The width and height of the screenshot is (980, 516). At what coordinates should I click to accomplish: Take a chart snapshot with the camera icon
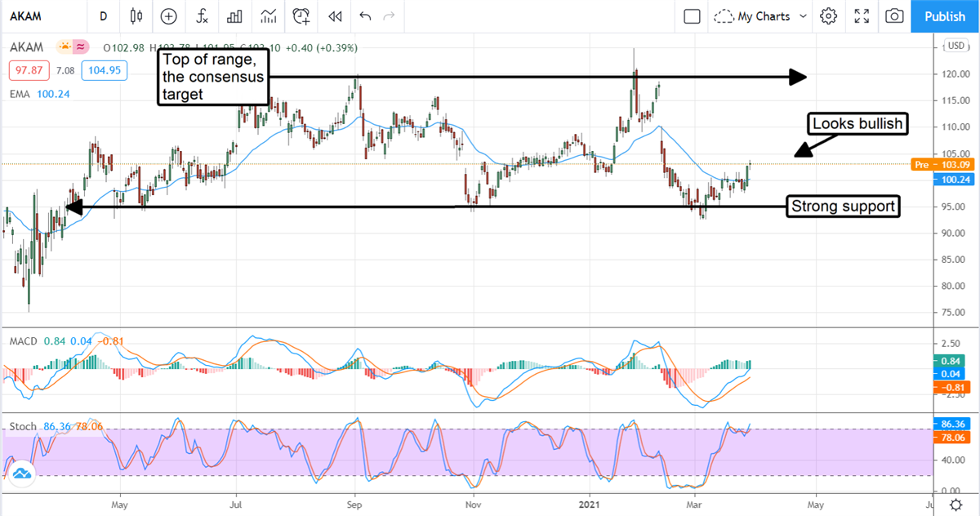tap(895, 16)
